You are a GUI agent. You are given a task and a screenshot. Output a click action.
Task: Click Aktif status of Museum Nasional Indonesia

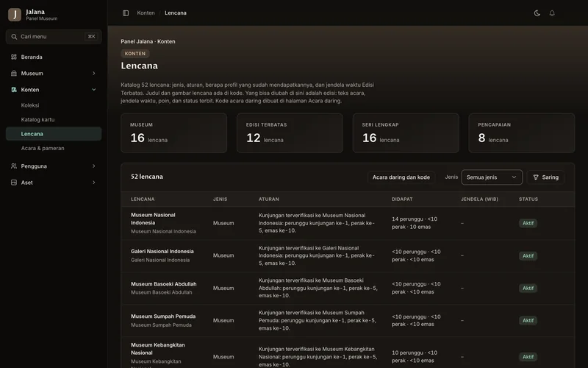528,223
